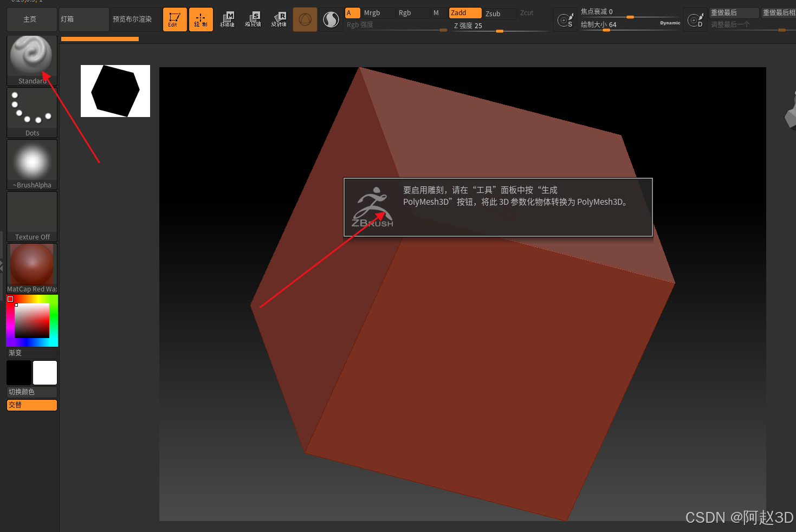Open the 主页 (Home) tab

[x=31, y=20]
